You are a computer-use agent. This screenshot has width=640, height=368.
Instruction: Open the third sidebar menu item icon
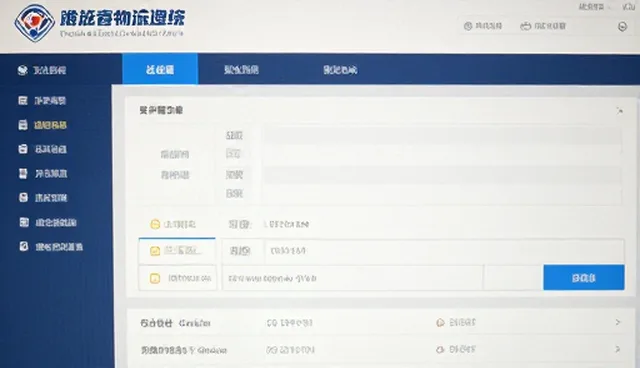click(23, 149)
